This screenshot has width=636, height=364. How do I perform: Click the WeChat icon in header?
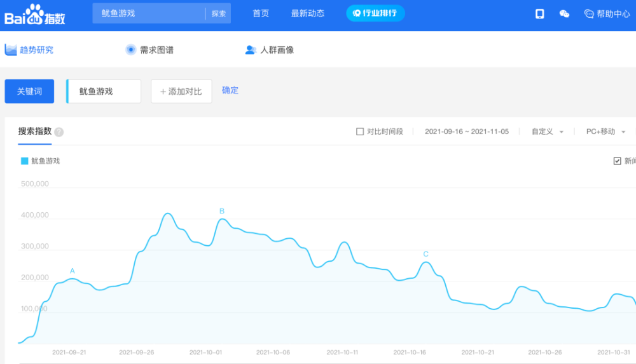[564, 14]
